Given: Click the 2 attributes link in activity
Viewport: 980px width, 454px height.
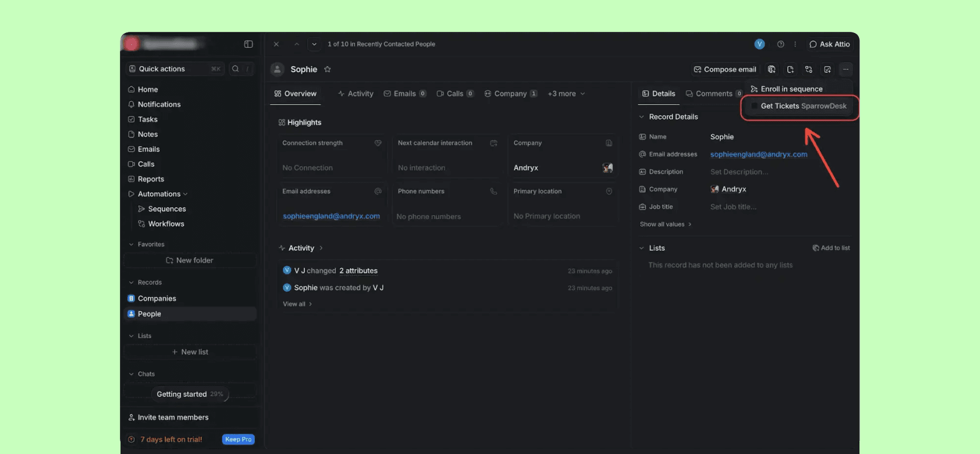Looking at the screenshot, I should (358, 271).
